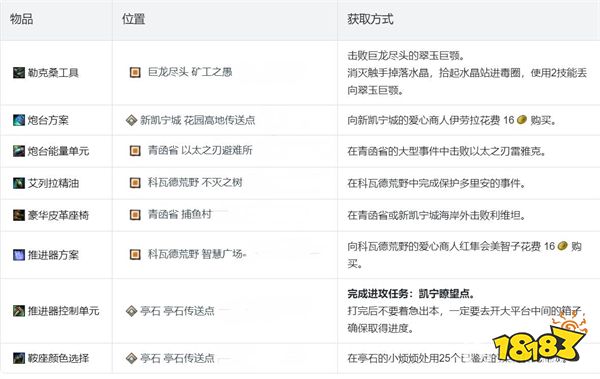
Task: Select the 物品 column header
Action: (x=21, y=18)
